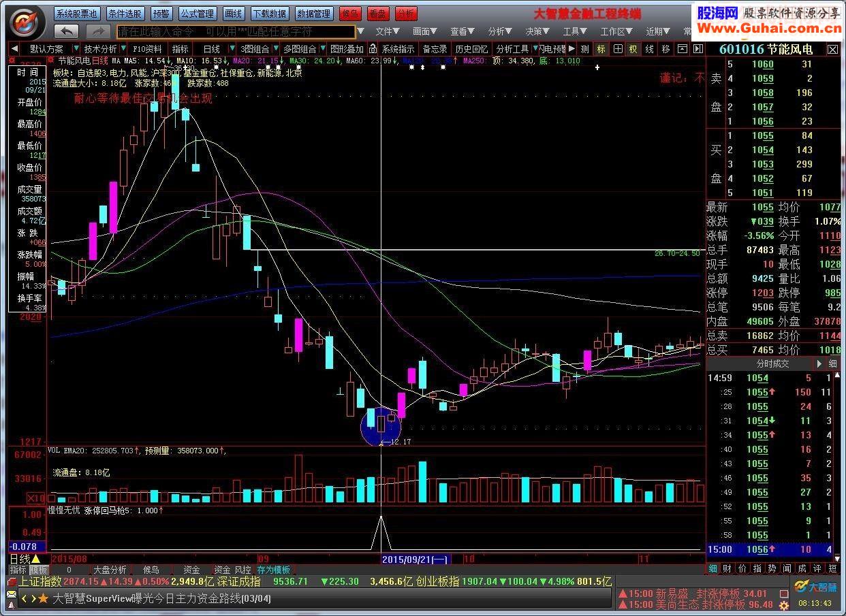Click the yellow triangle next to 日线

[x=35, y=558]
